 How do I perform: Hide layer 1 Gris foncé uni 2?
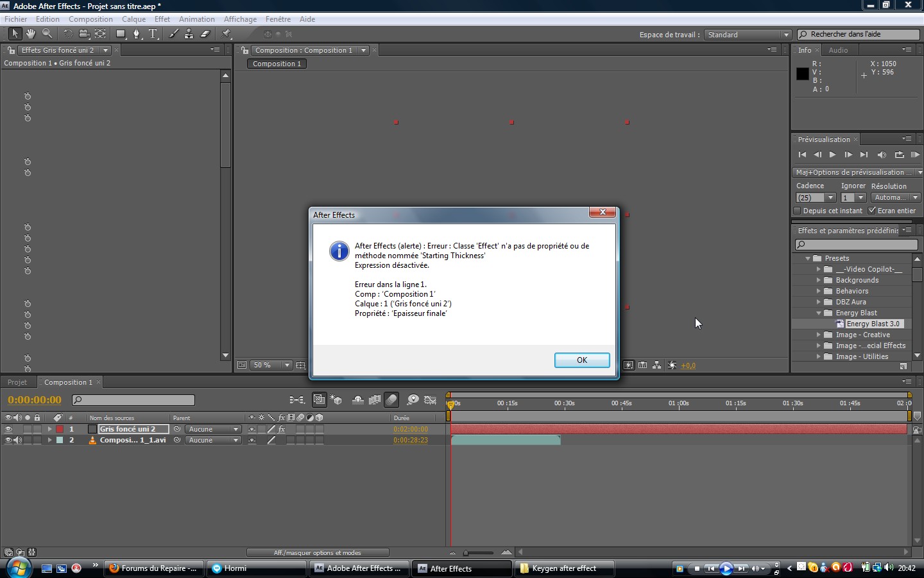pos(8,429)
